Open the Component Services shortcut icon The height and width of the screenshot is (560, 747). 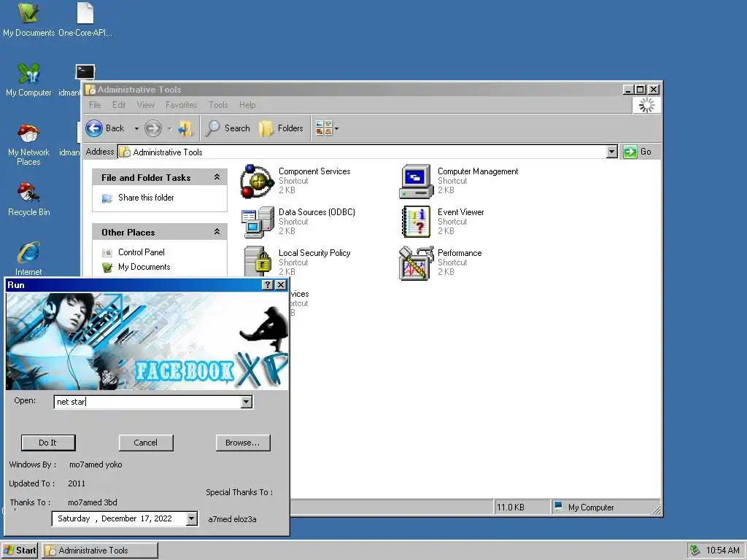[x=258, y=182]
